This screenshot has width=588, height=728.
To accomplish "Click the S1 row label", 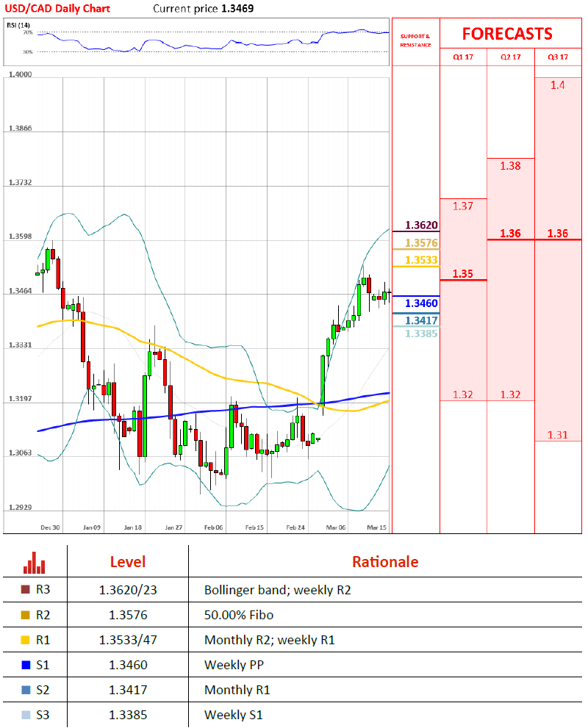I will 43,666.
